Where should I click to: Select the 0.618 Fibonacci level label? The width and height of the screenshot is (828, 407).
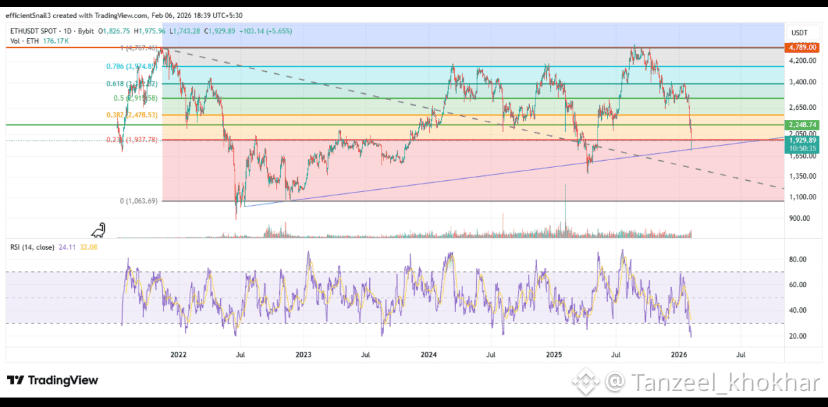pyautogui.click(x=133, y=83)
